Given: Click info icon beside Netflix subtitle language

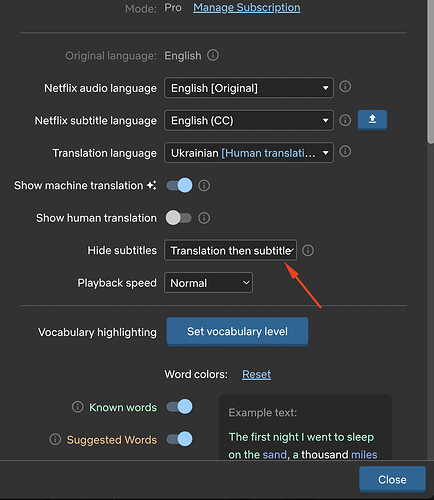Looking at the screenshot, I should (345, 120).
